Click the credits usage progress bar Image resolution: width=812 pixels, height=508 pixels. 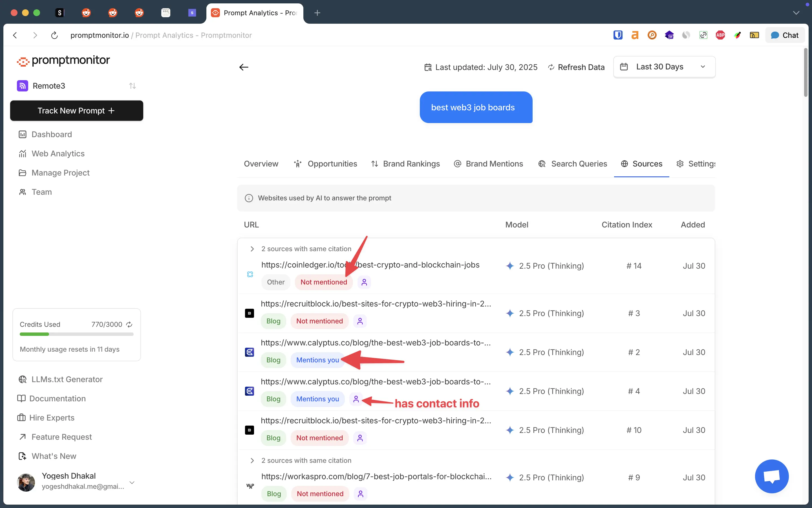pyautogui.click(x=76, y=334)
